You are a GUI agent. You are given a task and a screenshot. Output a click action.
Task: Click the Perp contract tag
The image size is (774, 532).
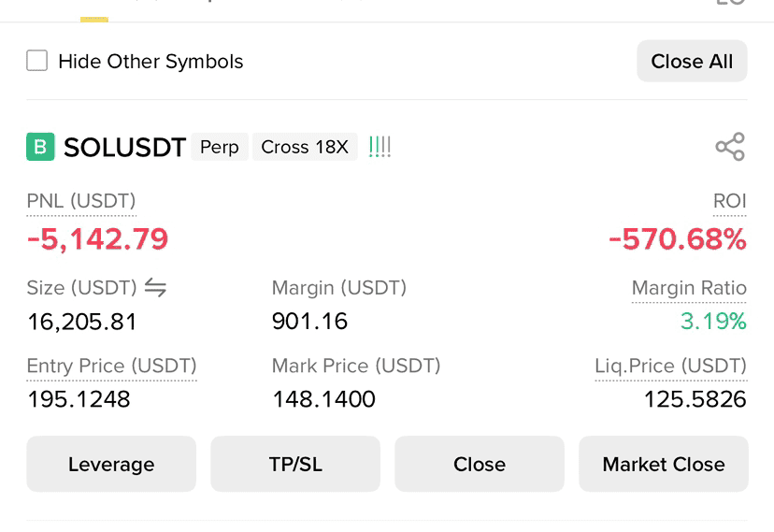(x=219, y=147)
